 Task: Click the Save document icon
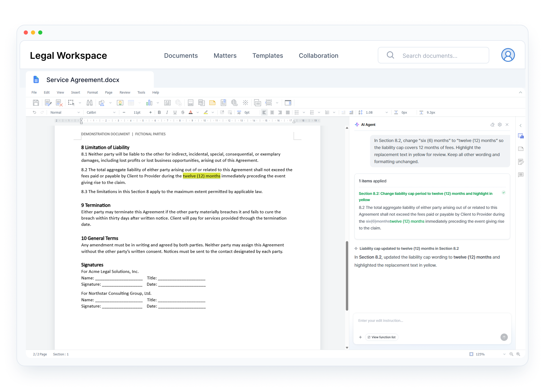coord(36,103)
